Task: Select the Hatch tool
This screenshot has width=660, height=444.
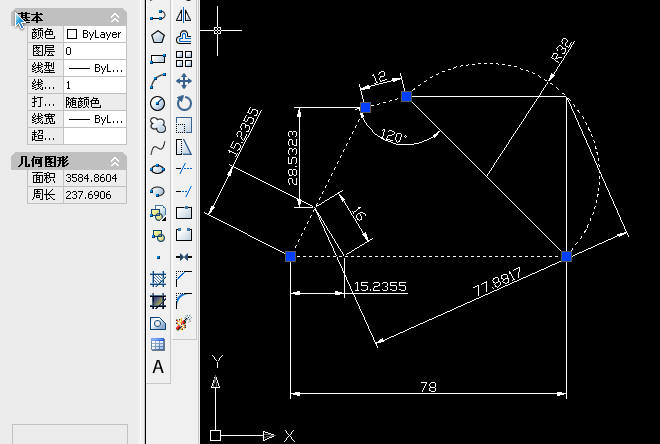Action: 158,279
